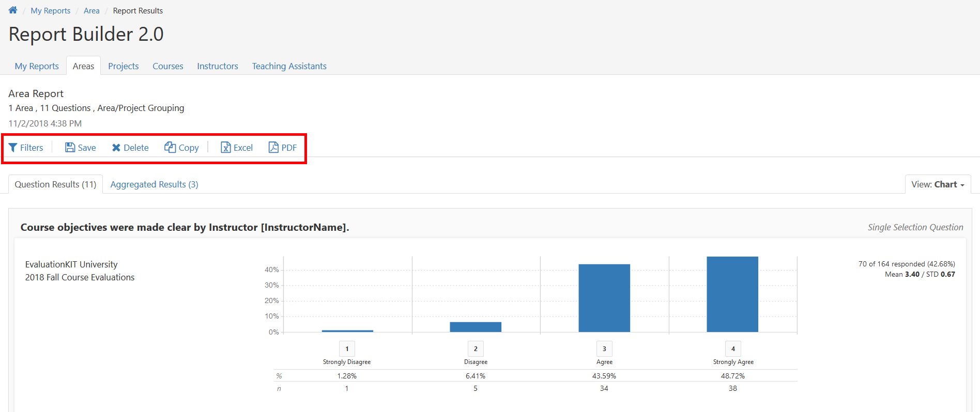Click the Copy documents icon
The image size is (980, 412).
(170, 147)
